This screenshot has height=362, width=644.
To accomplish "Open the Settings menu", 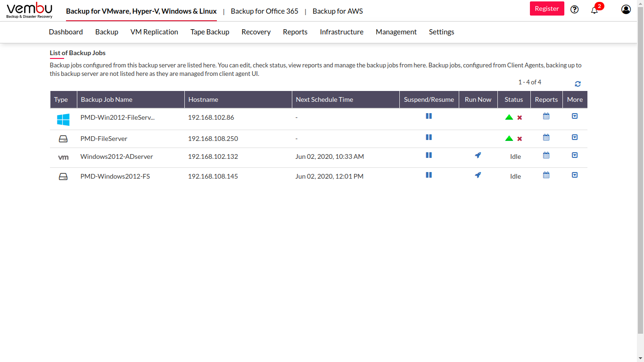I will 442,32.
